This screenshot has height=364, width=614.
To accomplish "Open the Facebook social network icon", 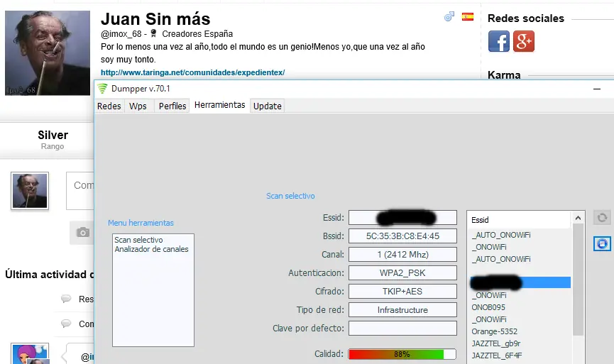I will pos(499,41).
